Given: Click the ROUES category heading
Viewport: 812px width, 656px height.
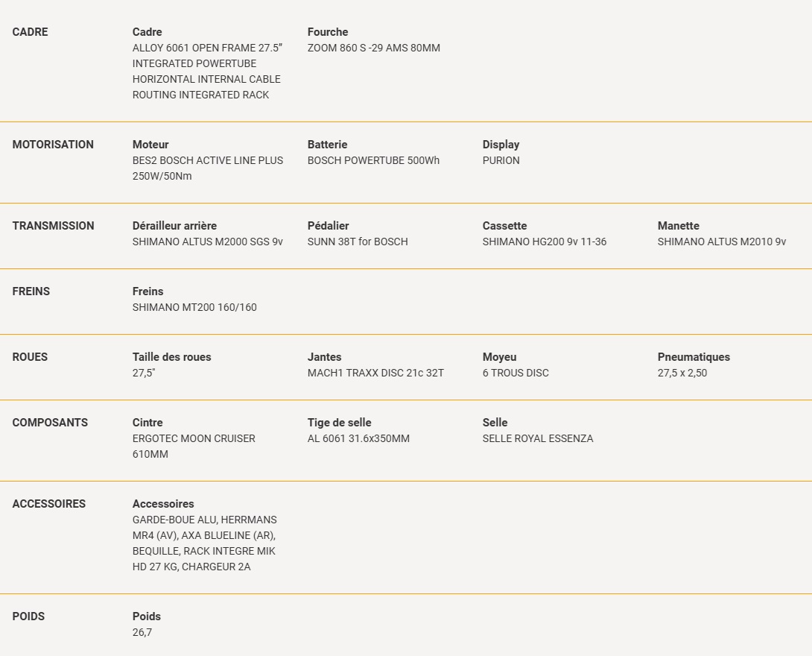Looking at the screenshot, I should click(x=30, y=357).
